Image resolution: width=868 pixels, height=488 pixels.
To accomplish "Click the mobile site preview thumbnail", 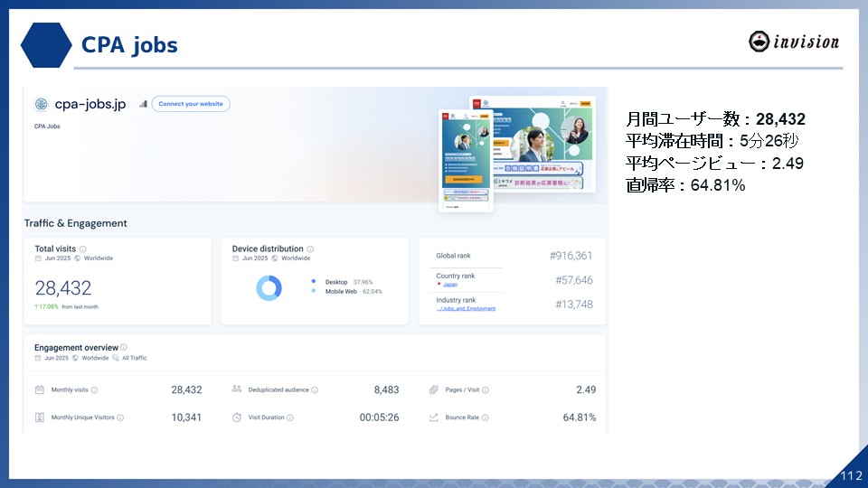I will tap(467, 161).
